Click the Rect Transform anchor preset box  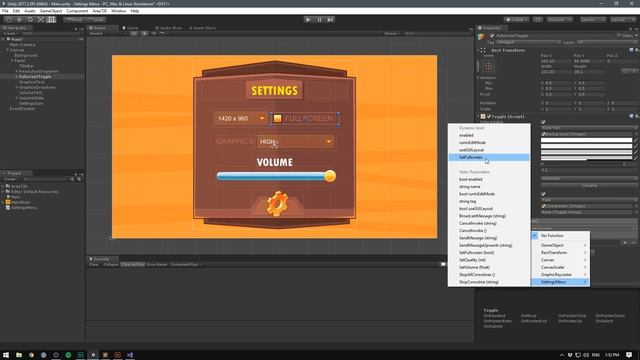pyautogui.click(x=489, y=66)
